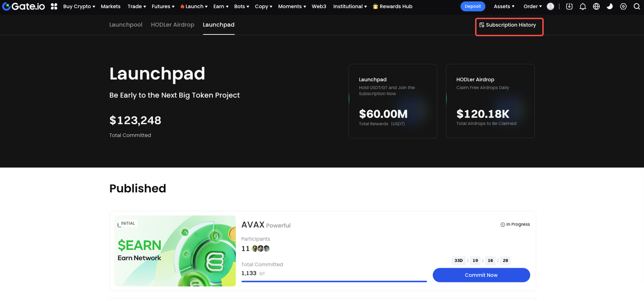Click the $EARN Earn Network banner thumbnail
The height and width of the screenshot is (301, 644).
point(175,251)
